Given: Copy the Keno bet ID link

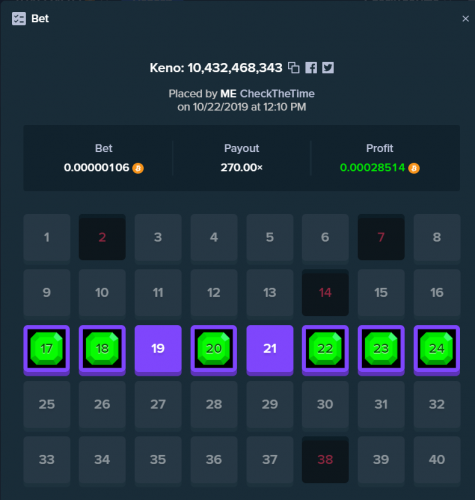Looking at the screenshot, I should [294, 68].
